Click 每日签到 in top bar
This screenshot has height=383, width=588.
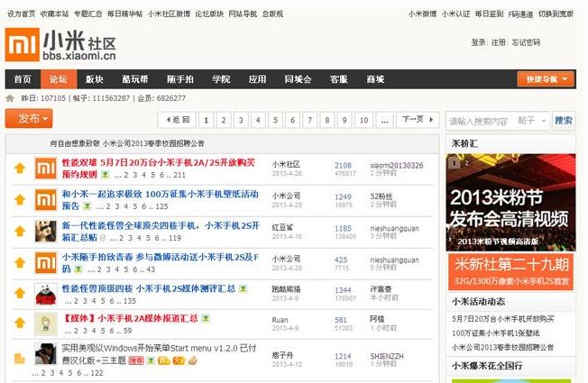(490, 14)
